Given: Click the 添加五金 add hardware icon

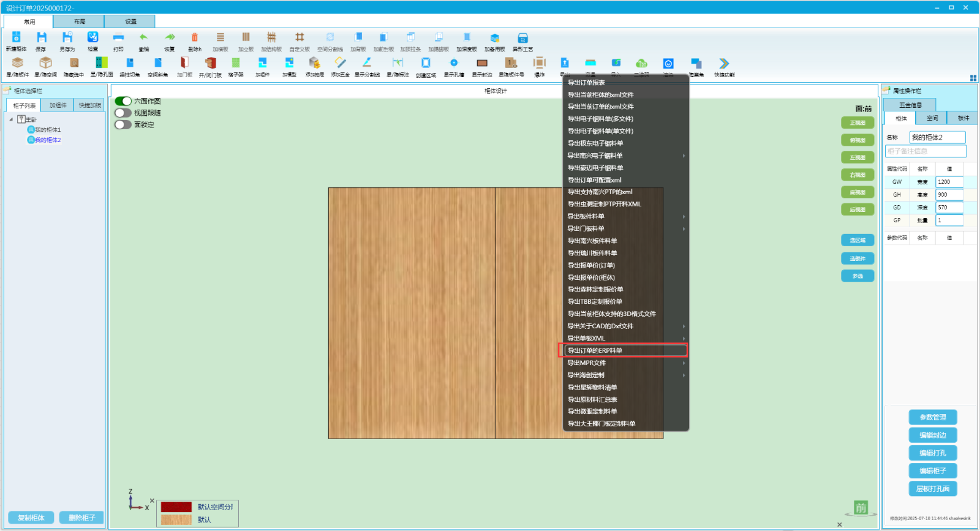Looking at the screenshot, I should point(340,63).
